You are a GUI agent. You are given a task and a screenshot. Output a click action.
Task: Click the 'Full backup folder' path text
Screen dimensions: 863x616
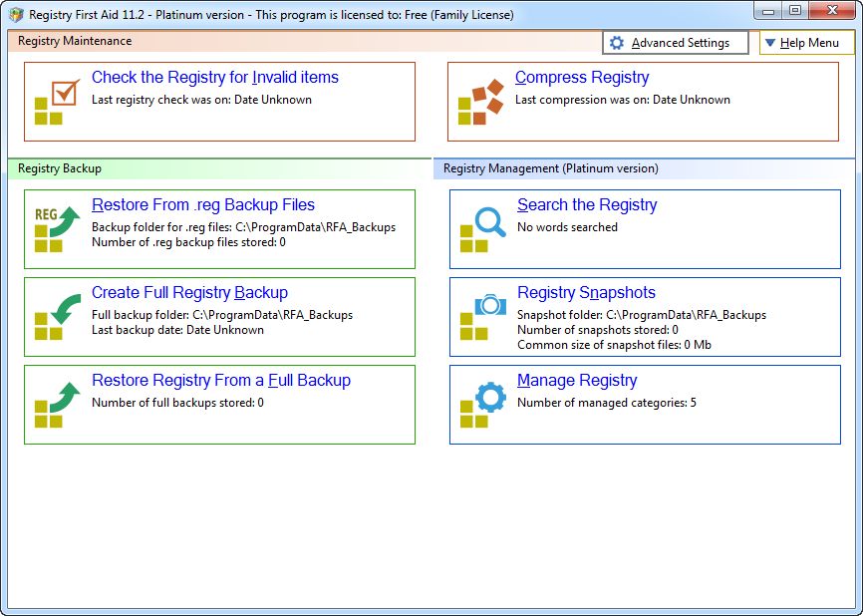point(222,315)
